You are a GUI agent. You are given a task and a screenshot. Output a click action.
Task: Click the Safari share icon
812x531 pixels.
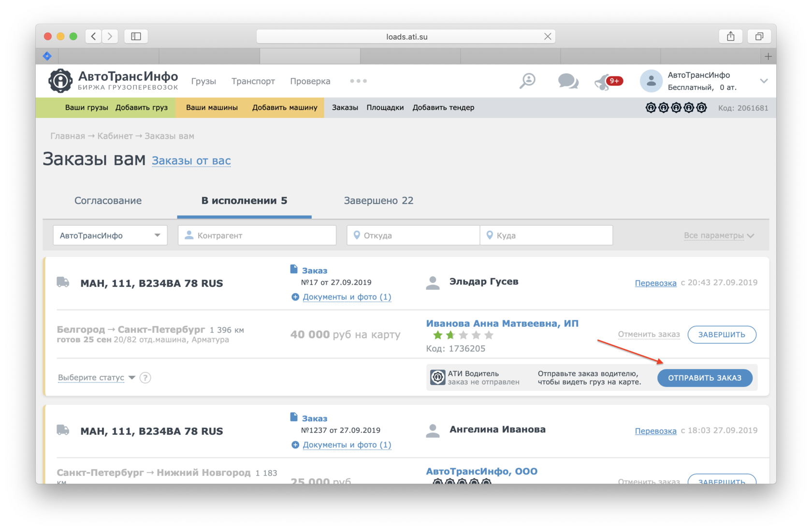(x=731, y=36)
